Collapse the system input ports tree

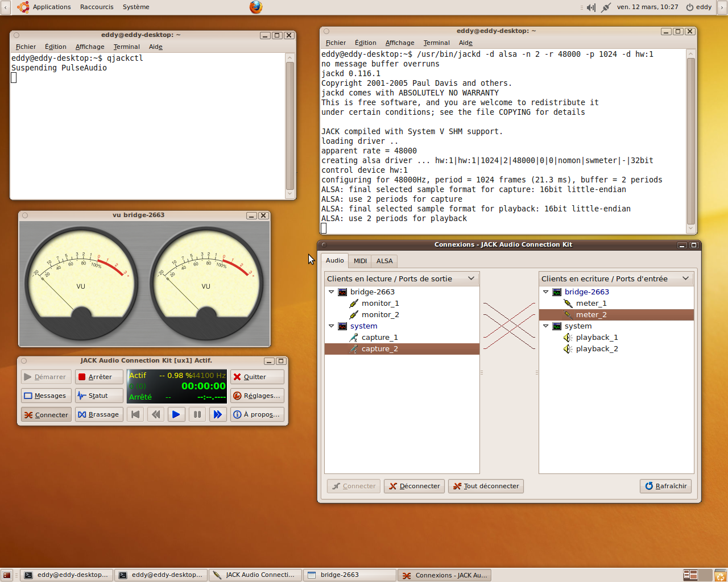pos(546,326)
